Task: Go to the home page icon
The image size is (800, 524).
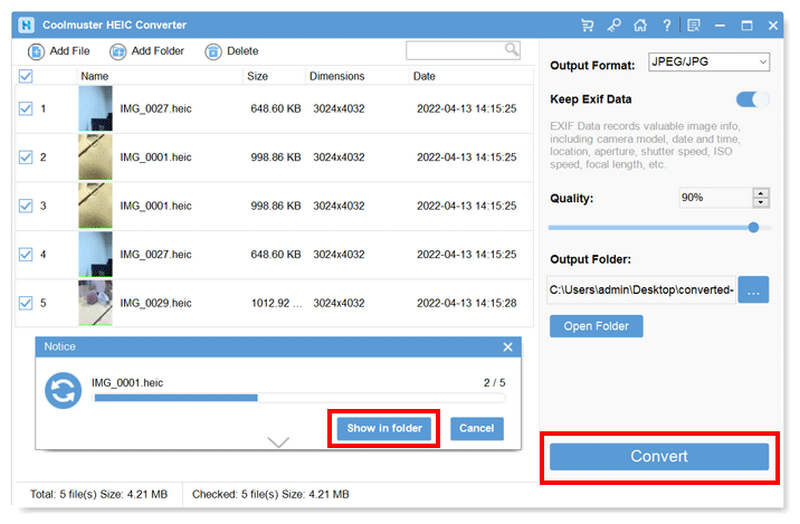Action: click(x=640, y=25)
